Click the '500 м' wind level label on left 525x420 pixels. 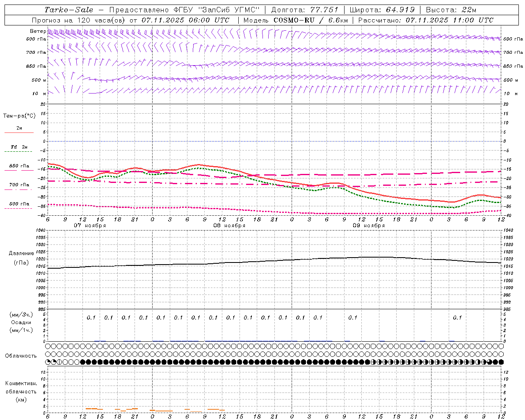click(x=39, y=80)
